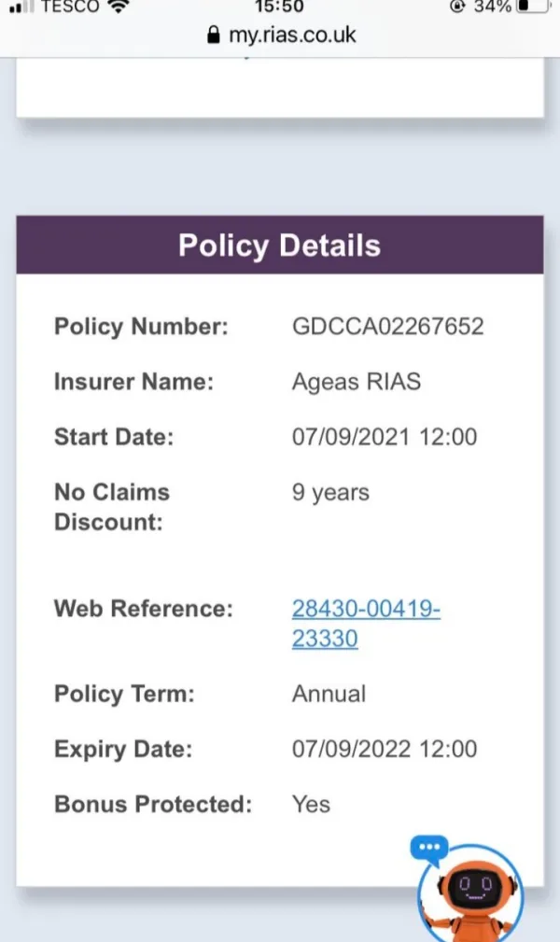Viewport: 560px width, 942px height.
Task: Tap the Annual policy term value
Action: (x=329, y=694)
